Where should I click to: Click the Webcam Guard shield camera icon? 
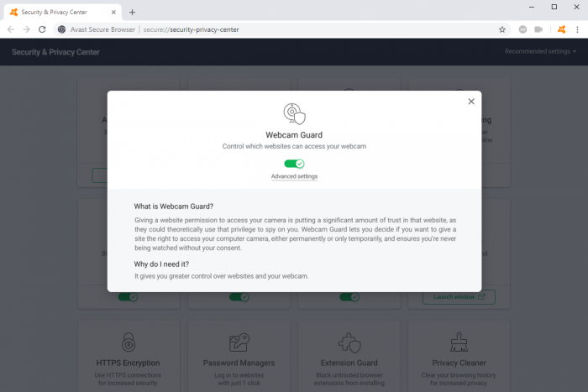tap(294, 114)
